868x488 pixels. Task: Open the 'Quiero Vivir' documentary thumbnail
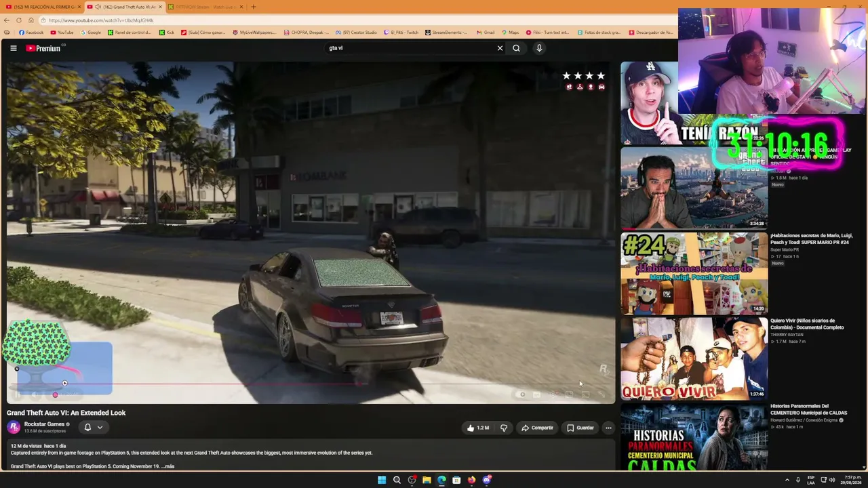coord(694,358)
